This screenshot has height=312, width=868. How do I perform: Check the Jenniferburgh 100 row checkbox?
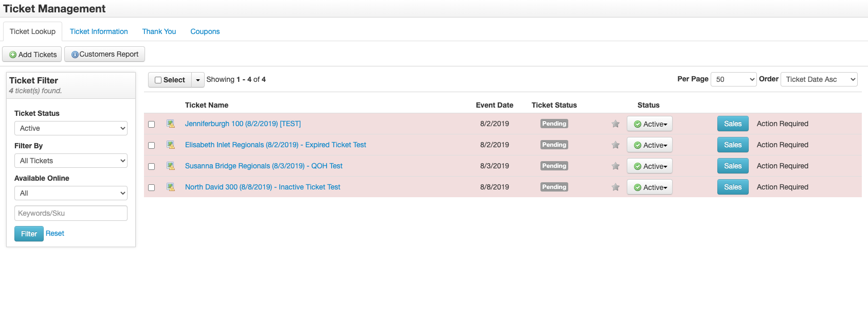(x=152, y=125)
